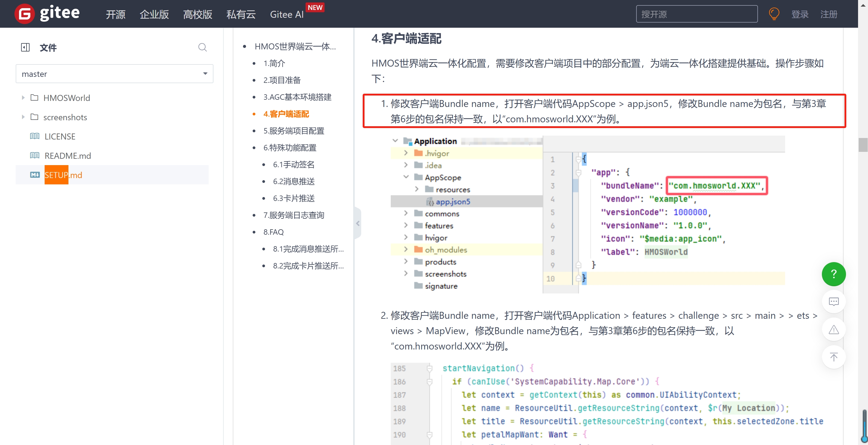868x445 pixels.
Task: Open the master branch dropdown
Action: point(114,74)
